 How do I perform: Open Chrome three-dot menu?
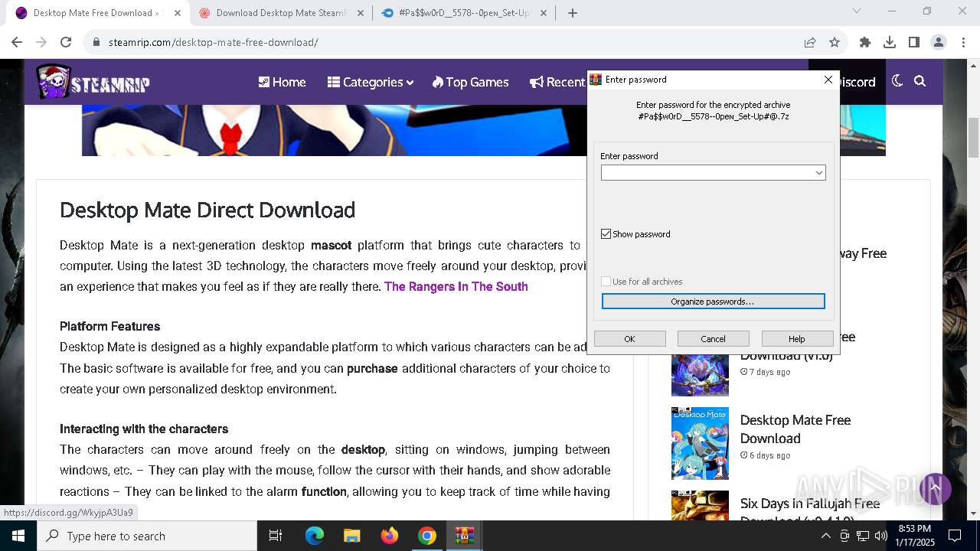(x=963, y=42)
